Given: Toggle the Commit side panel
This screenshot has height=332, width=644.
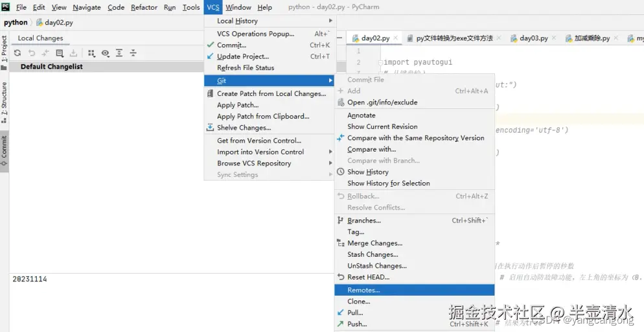Looking at the screenshot, I should tap(4, 151).
